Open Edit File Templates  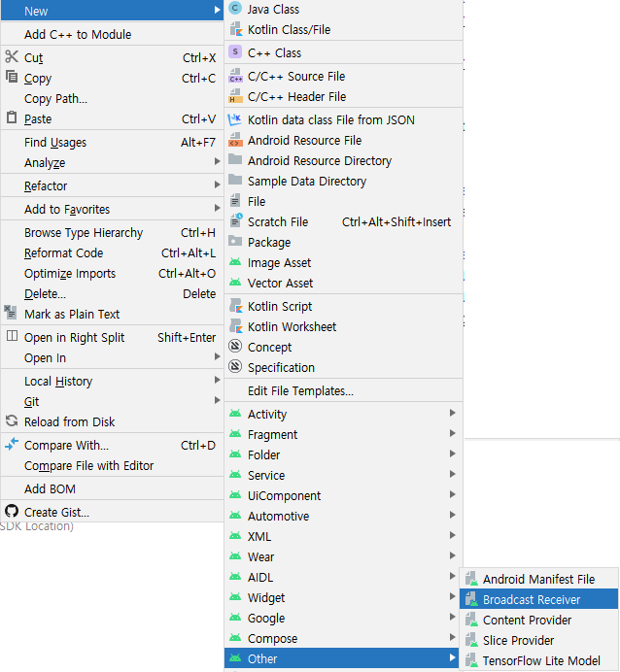tap(343, 390)
